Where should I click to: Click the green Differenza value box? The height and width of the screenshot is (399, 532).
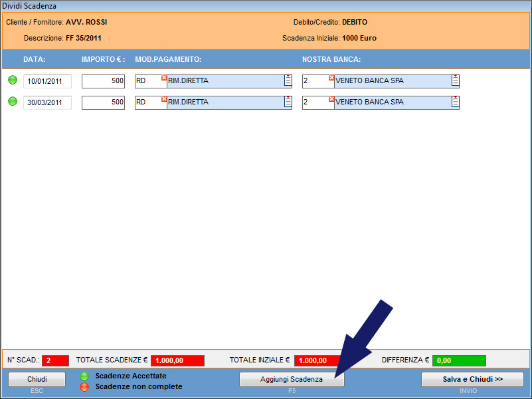point(459,360)
